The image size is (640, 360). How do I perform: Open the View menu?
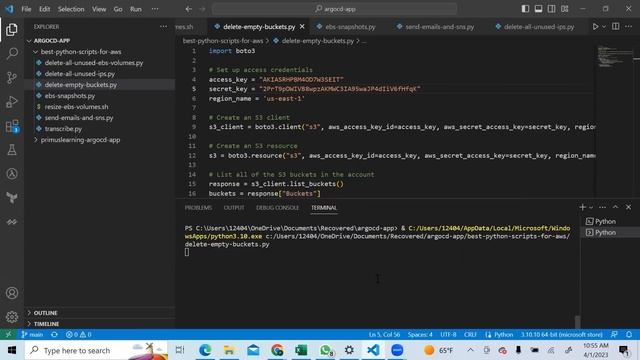(99, 9)
